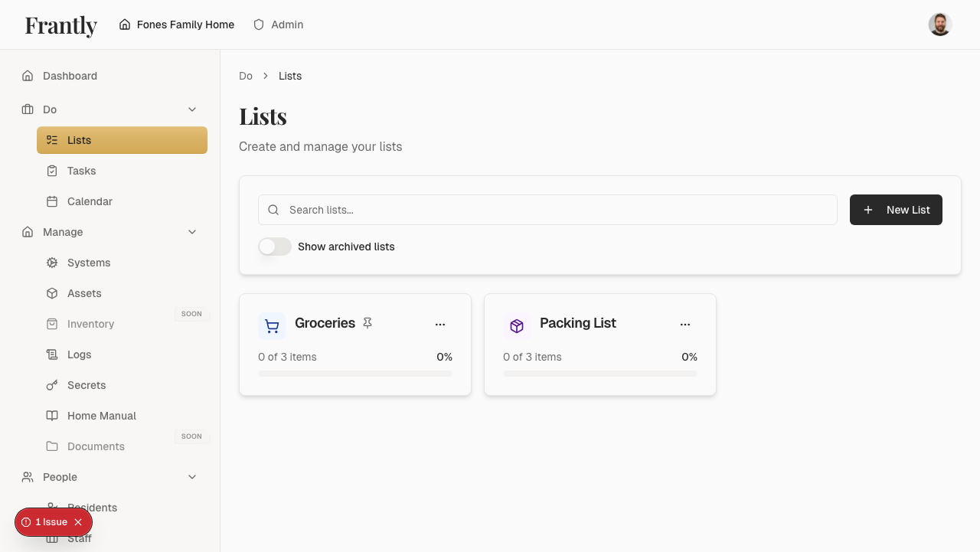Open the Calendar icon under Do

coord(51,201)
